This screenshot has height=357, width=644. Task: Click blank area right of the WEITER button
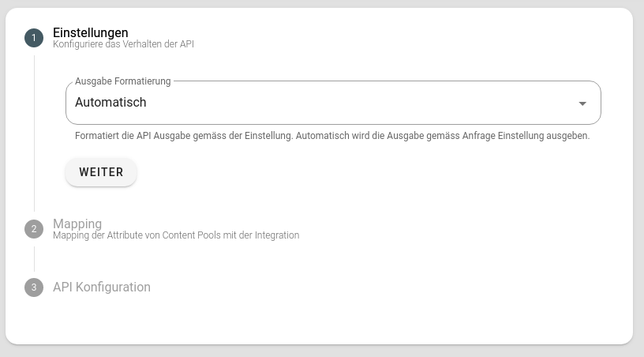355,172
